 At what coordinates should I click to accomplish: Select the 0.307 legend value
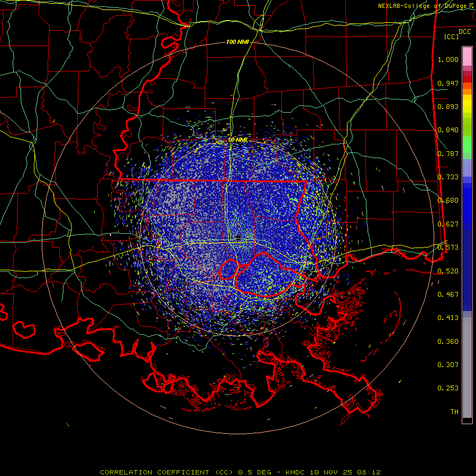tap(448, 365)
